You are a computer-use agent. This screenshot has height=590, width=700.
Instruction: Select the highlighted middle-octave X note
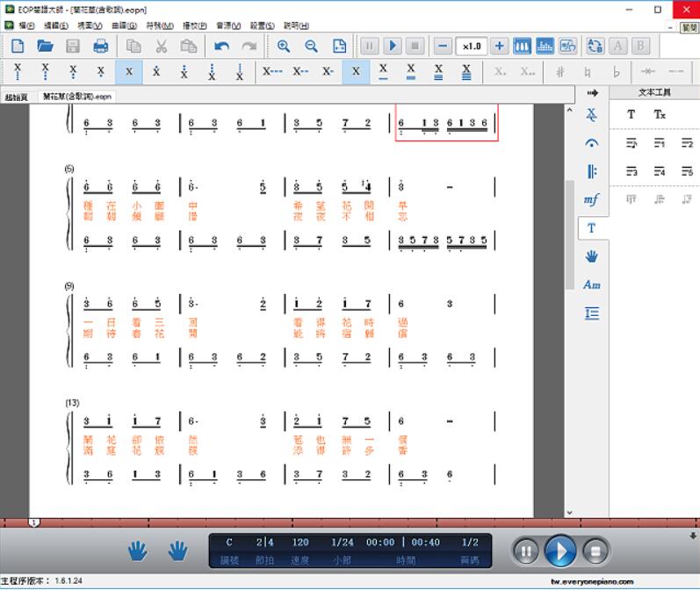(x=129, y=72)
